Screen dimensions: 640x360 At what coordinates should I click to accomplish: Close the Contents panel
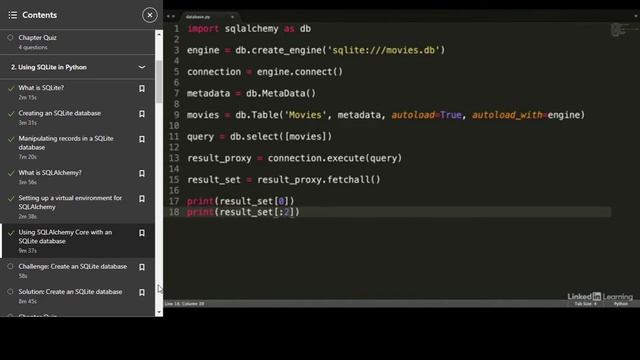coord(150,15)
